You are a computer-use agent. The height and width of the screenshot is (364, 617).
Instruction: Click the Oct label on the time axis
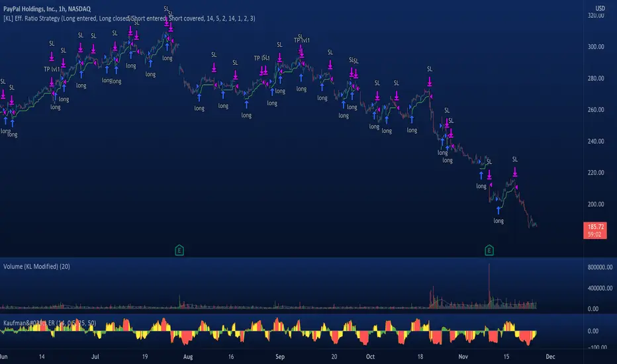coord(370,357)
